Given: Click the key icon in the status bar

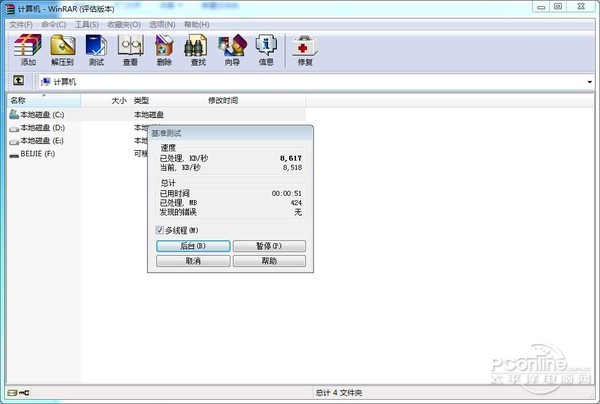Looking at the screenshot, I should pos(24,393).
